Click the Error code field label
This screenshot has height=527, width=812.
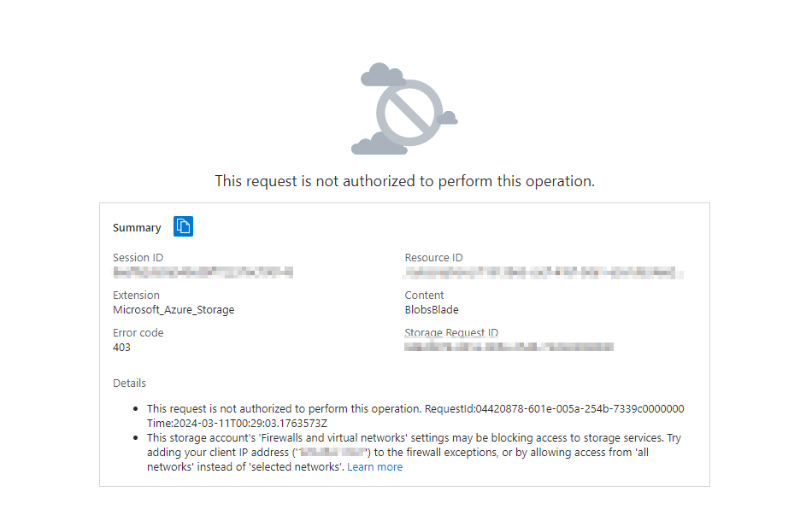(x=138, y=333)
